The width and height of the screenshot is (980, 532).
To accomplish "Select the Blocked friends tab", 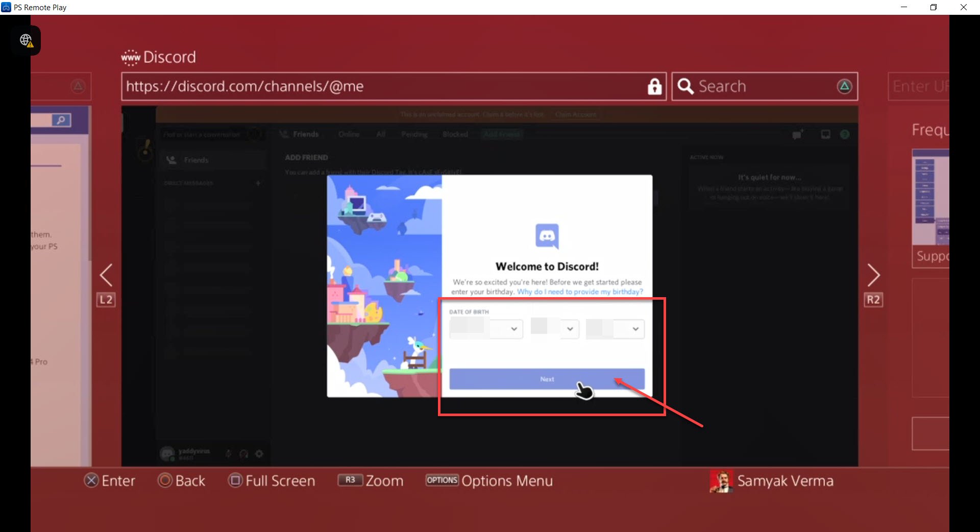I will (x=455, y=134).
